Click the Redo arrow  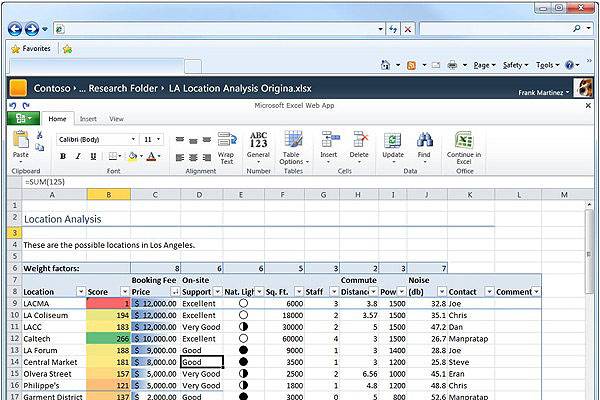[x=26, y=105]
